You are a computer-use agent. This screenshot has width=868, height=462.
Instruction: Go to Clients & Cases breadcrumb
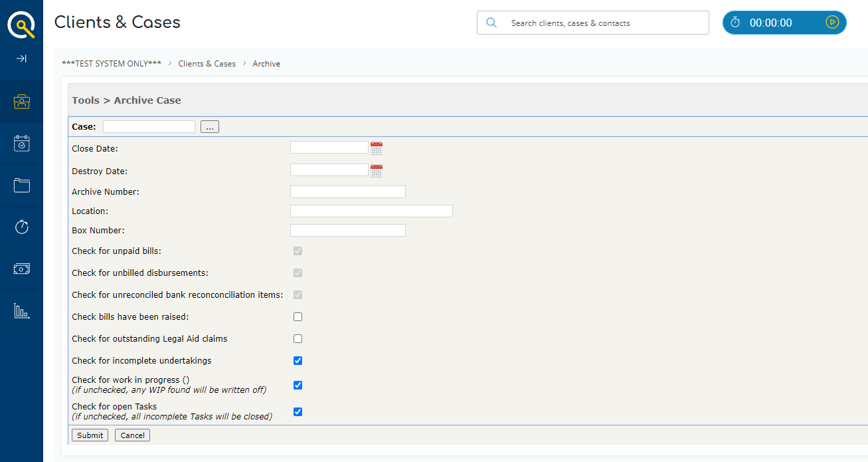click(207, 64)
